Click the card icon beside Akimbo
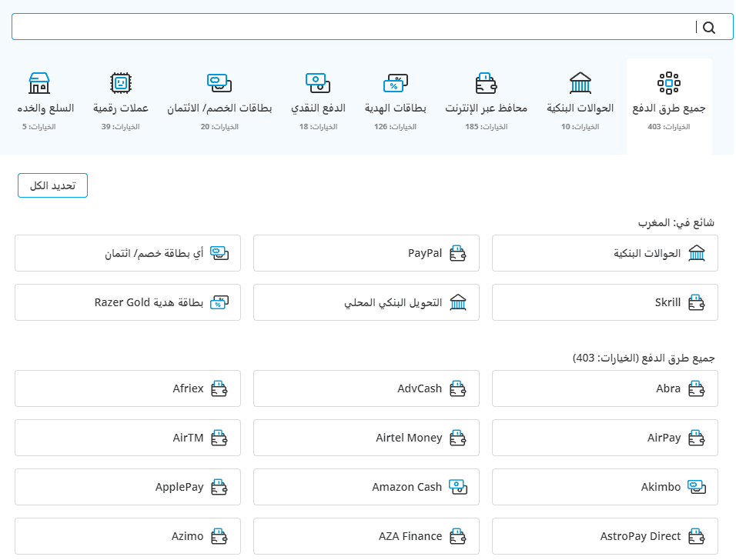 point(696,486)
